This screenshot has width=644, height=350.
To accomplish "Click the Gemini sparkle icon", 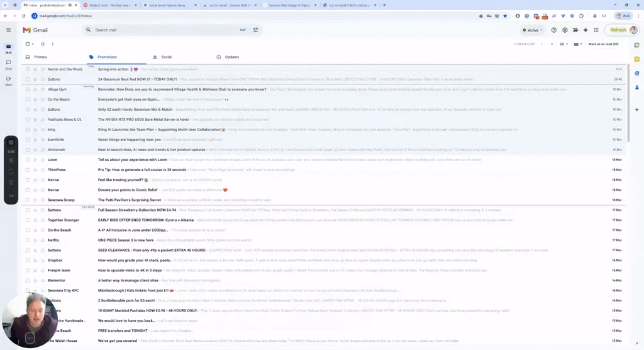I will tap(586, 30).
